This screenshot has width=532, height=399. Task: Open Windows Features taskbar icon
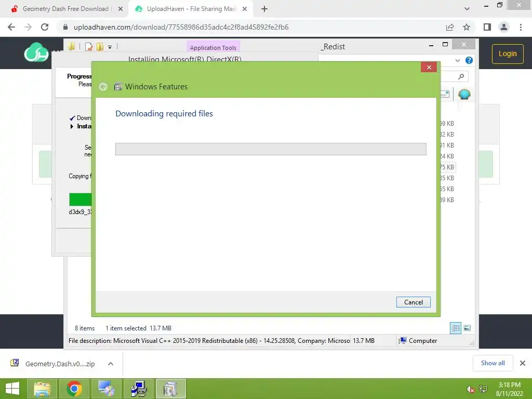coord(170,389)
